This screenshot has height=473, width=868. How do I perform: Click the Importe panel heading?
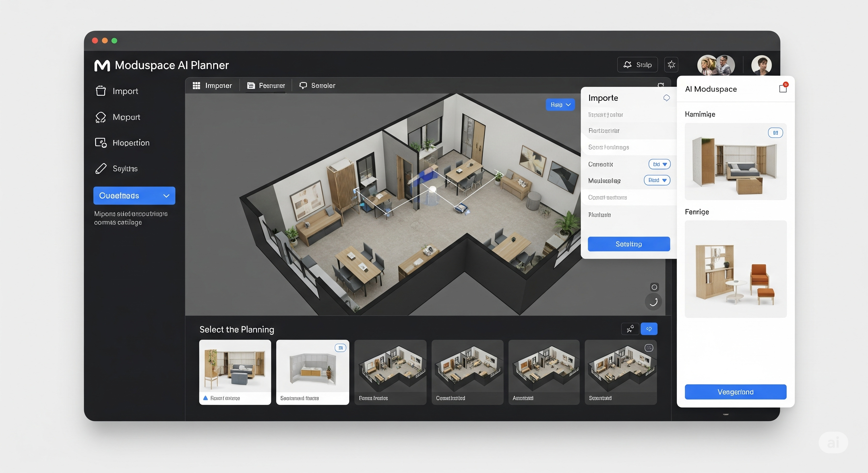click(603, 98)
